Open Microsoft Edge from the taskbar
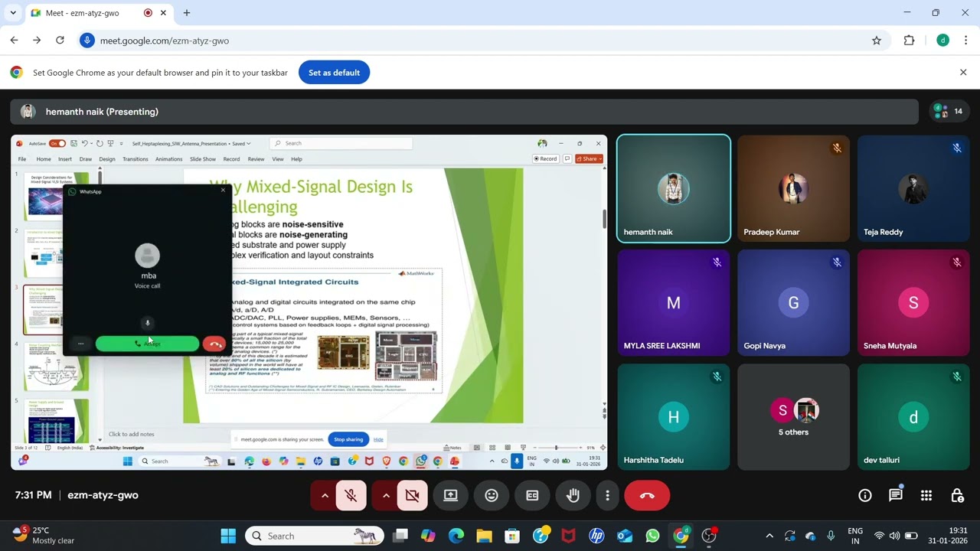This screenshot has width=980, height=551. tap(456, 536)
